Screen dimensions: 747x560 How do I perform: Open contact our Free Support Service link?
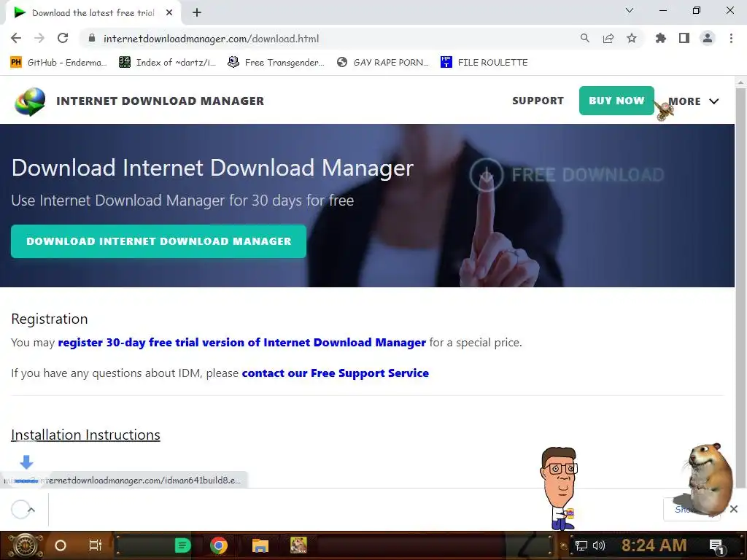click(336, 373)
